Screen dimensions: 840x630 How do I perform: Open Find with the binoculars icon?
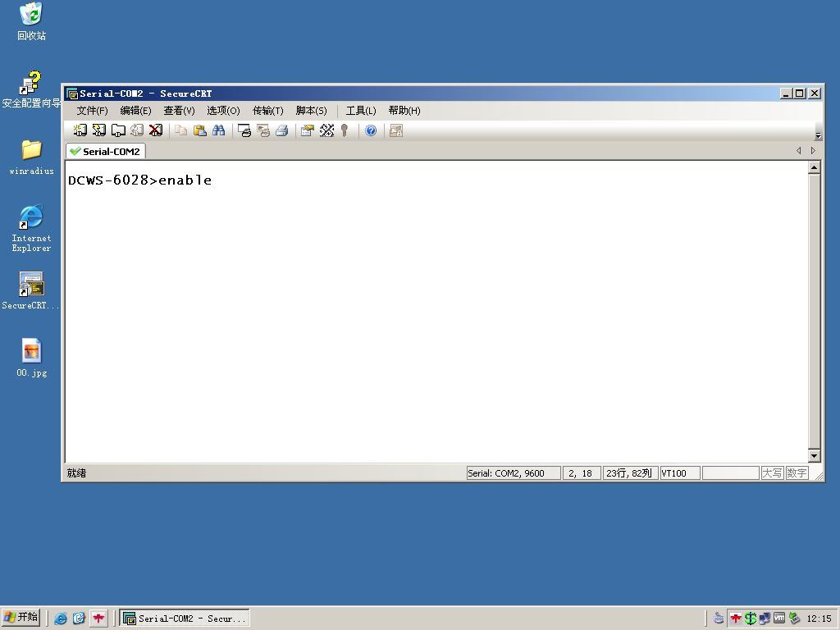[x=218, y=130]
